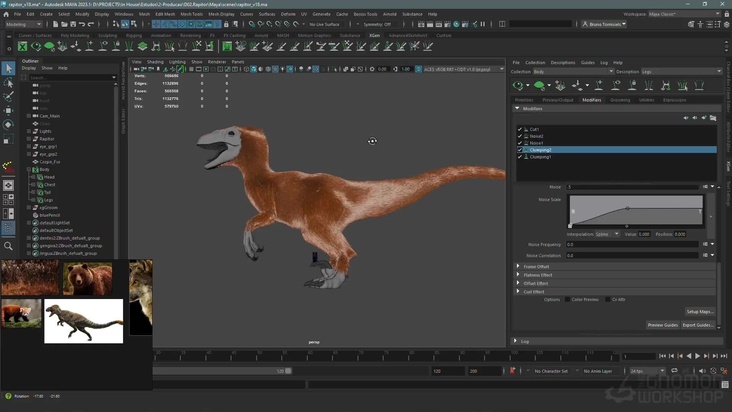Open the Mesh Tools menu
Image resolution: width=732 pixels, height=412 pixels.
click(191, 14)
